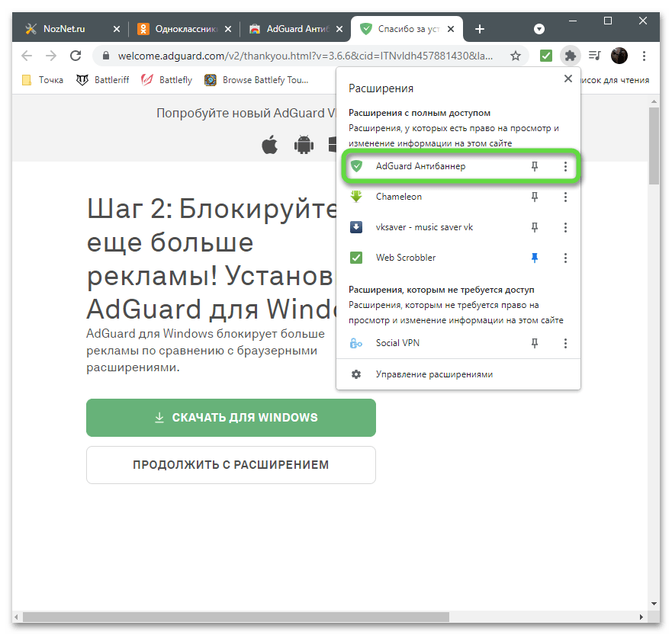The height and width of the screenshot is (635, 672).
Task: Click the scroll right arrow
Action: point(641,617)
